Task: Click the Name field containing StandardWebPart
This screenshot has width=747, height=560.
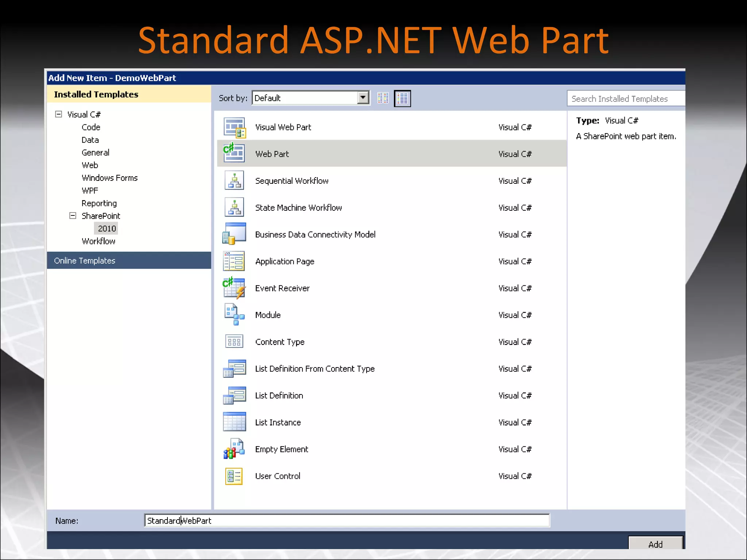Action: point(347,520)
